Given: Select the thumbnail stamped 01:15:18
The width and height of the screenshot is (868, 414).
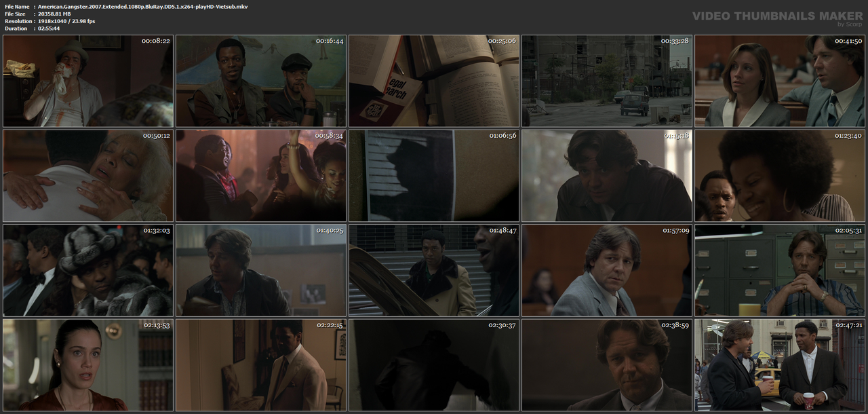Looking at the screenshot, I should tap(607, 176).
